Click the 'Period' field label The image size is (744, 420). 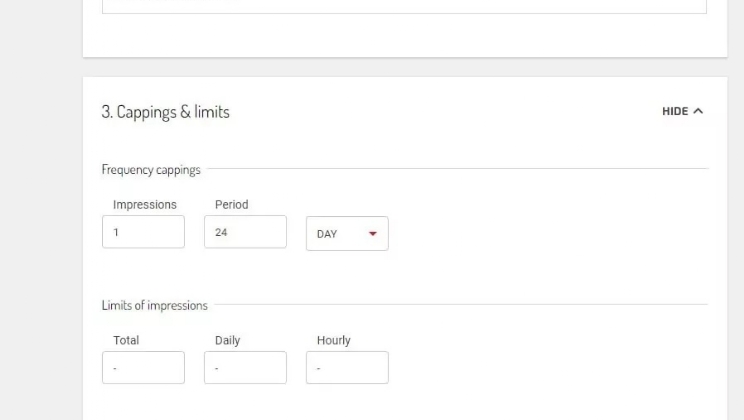pos(231,205)
